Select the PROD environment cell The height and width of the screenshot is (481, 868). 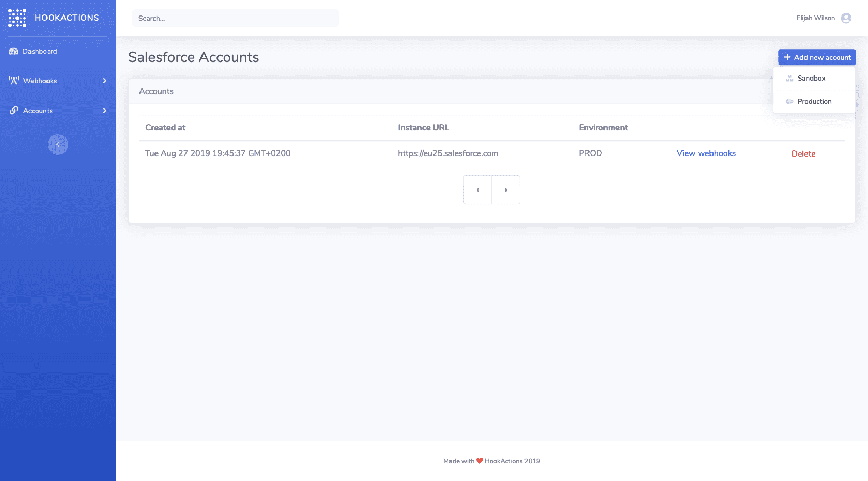(591, 153)
